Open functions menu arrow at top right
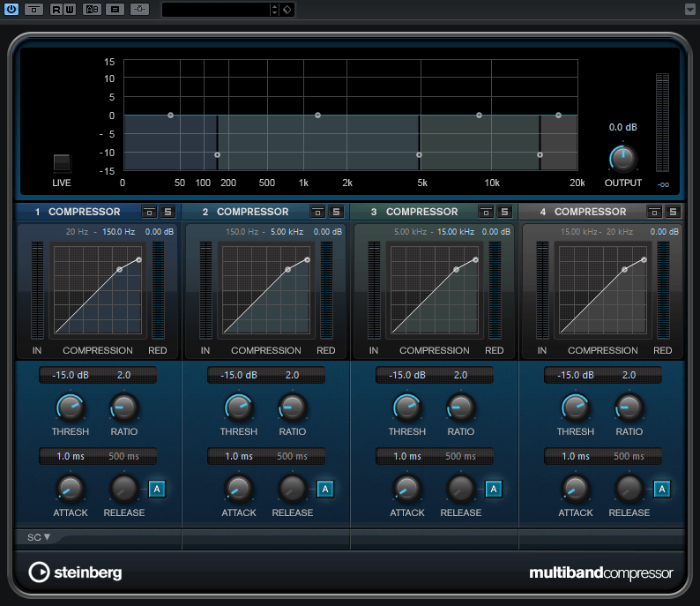The width and height of the screenshot is (700, 606). coord(689,10)
